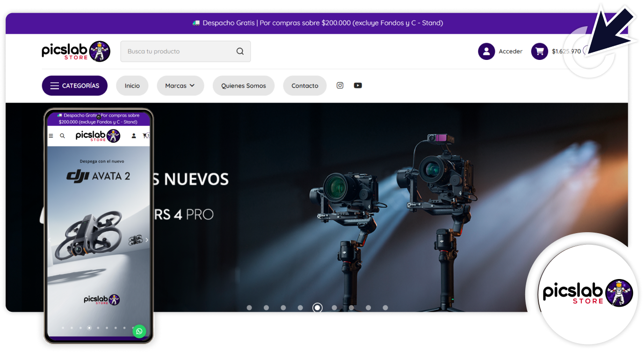Open the YouTube channel icon
Image resolution: width=644 pixels, height=353 pixels.
[358, 85]
